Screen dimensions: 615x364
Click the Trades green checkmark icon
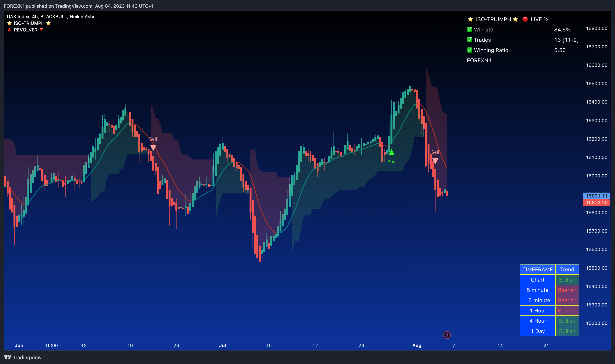(469, 40)
